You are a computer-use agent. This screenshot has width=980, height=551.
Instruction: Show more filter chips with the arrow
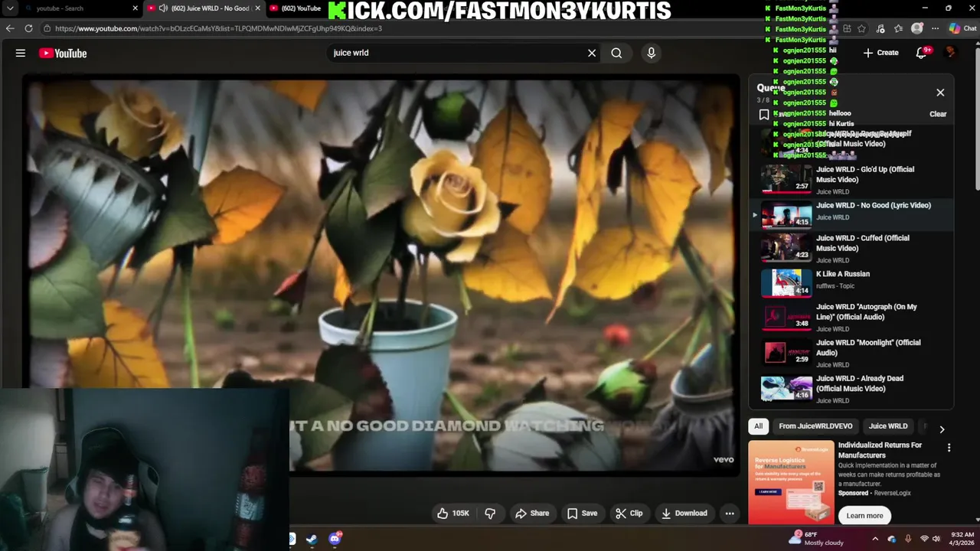[x=942, y=429]
